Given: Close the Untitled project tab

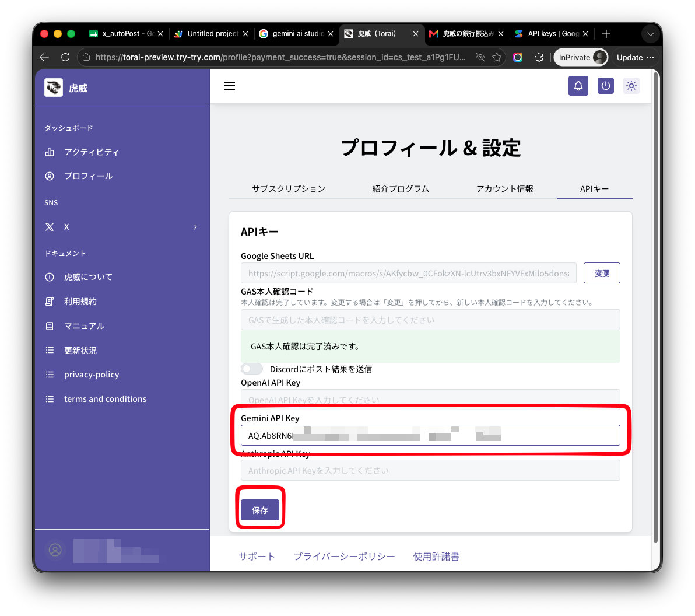Looking at the screenshot, I should click(245, 34).
